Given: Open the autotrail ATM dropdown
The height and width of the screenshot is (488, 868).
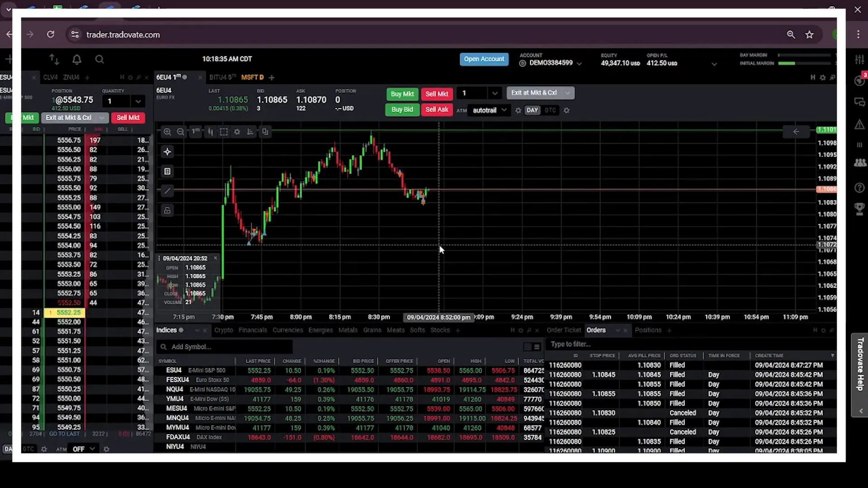Looking at the screenshot, I should pyautogui.click(x=490, y=110).
